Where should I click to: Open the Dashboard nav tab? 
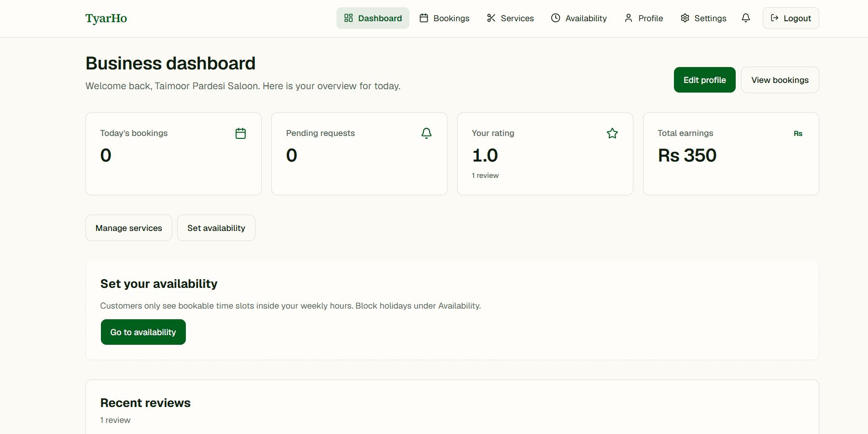coord(373,18)
